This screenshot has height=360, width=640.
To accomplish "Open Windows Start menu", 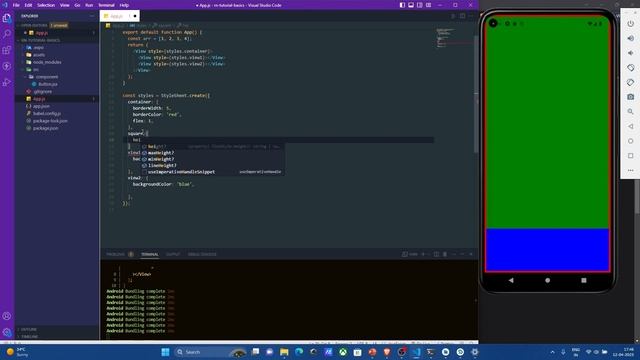I will pos(165,352).
